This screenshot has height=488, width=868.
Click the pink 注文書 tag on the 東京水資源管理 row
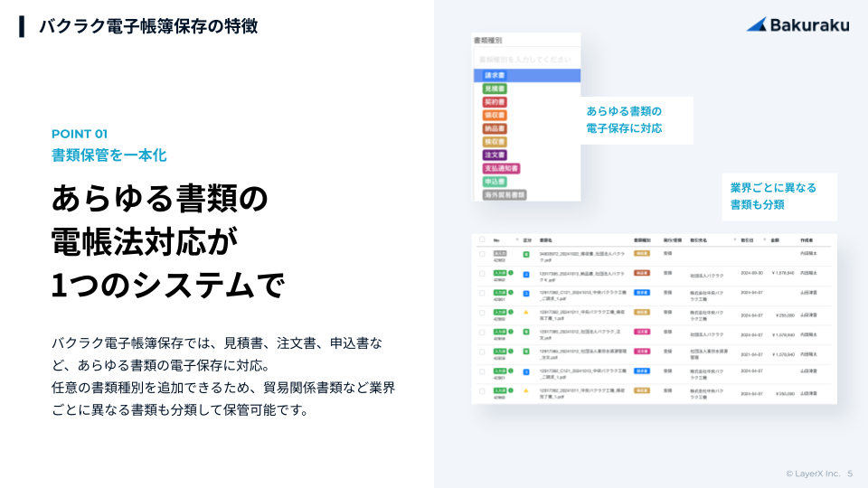642,351
